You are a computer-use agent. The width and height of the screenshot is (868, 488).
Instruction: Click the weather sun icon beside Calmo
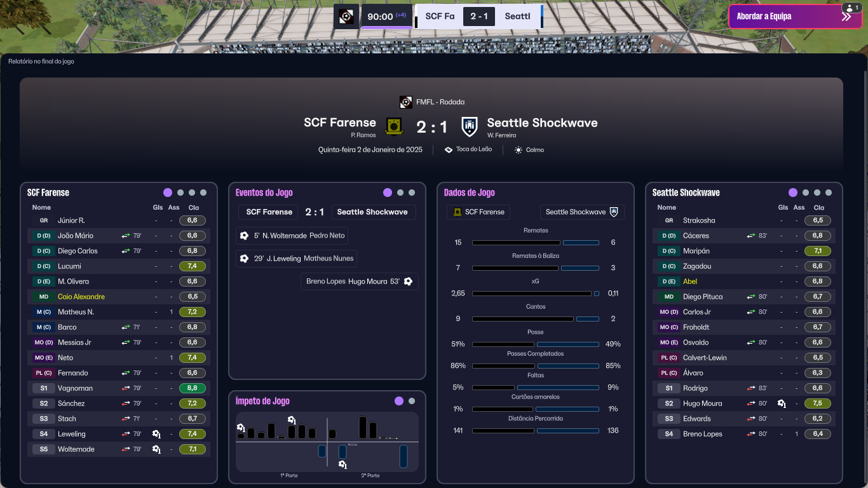click(519, 150)
